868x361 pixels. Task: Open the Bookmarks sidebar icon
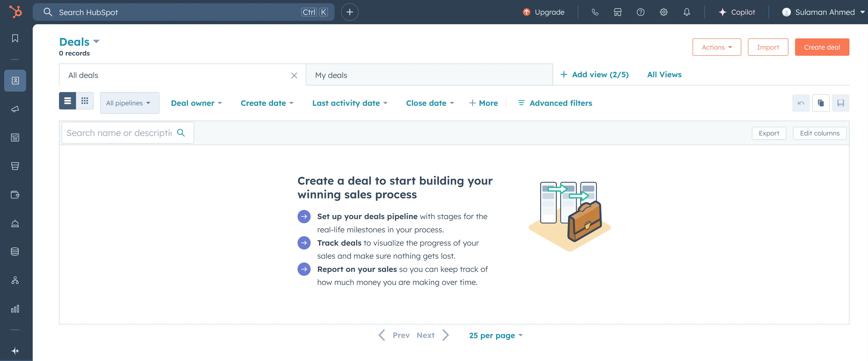tap(15, 38)
